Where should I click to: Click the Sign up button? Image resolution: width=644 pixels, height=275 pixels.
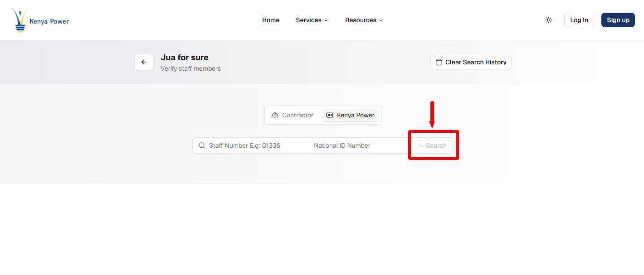point(618,20)
